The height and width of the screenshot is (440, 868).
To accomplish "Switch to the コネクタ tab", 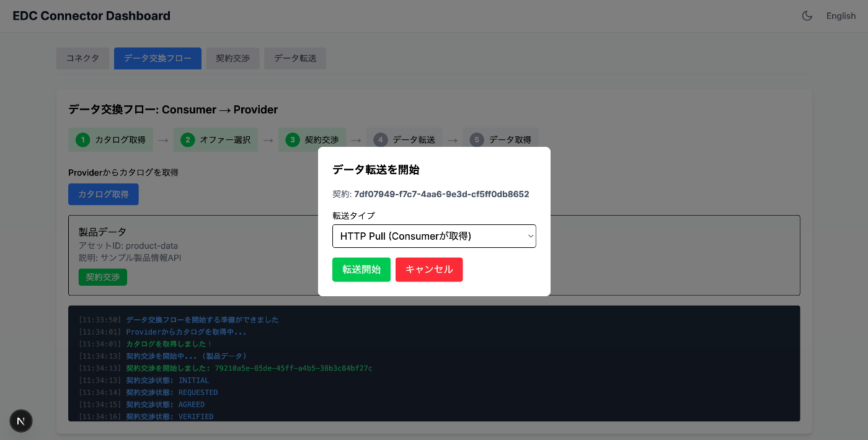I will [82, 58].
